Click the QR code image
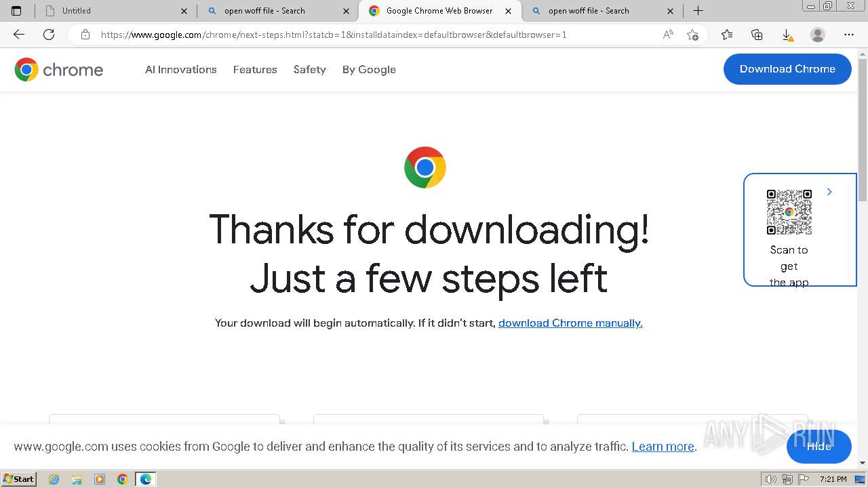The width and height of the screenshot is (868, 488). click(x=789, y=212)
